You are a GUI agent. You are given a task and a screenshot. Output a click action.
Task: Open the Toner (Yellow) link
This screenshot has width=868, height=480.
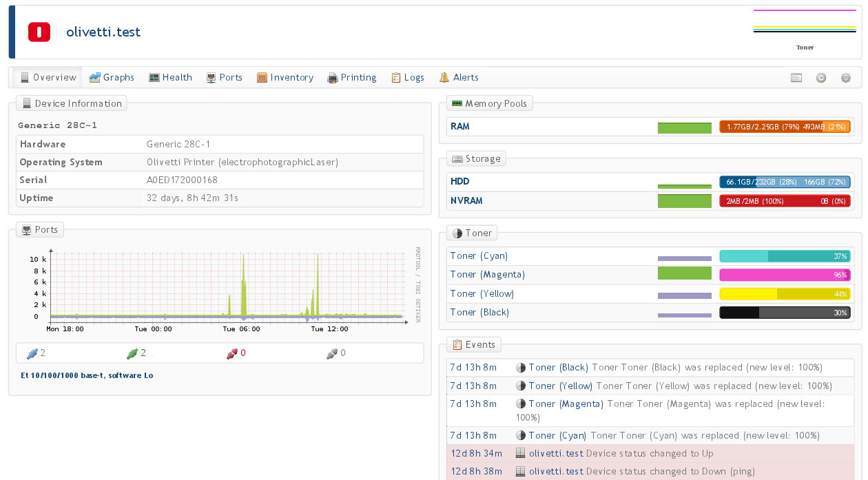(482, 294)
